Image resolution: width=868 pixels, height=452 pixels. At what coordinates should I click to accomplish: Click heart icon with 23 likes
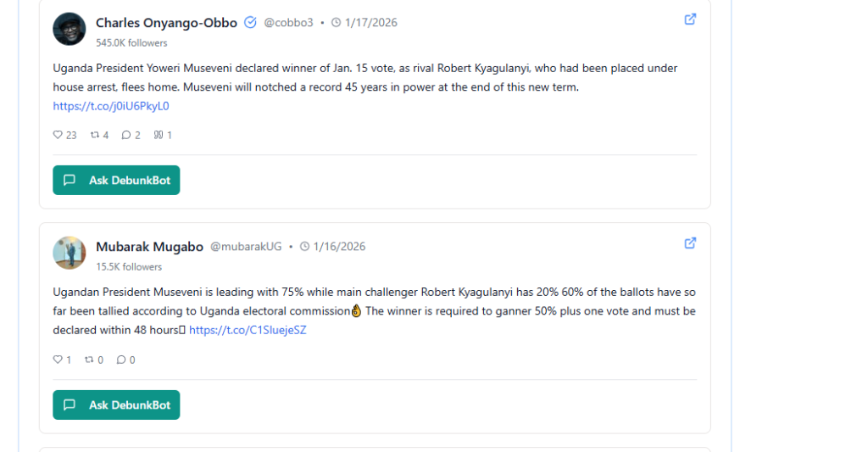[x=58, y=135]
